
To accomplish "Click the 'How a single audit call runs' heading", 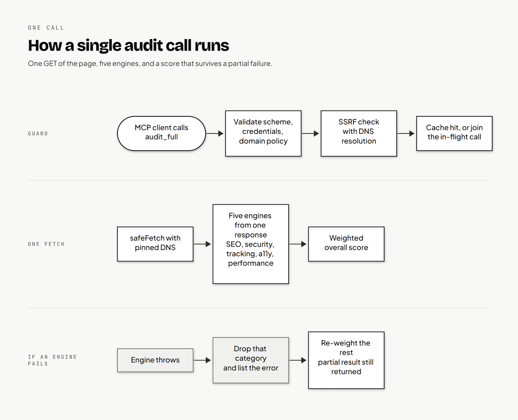I will (128, 45).
